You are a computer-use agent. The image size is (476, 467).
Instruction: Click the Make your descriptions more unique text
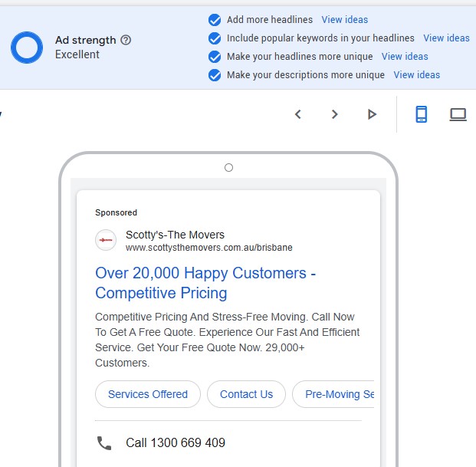[x=306, y=75]
